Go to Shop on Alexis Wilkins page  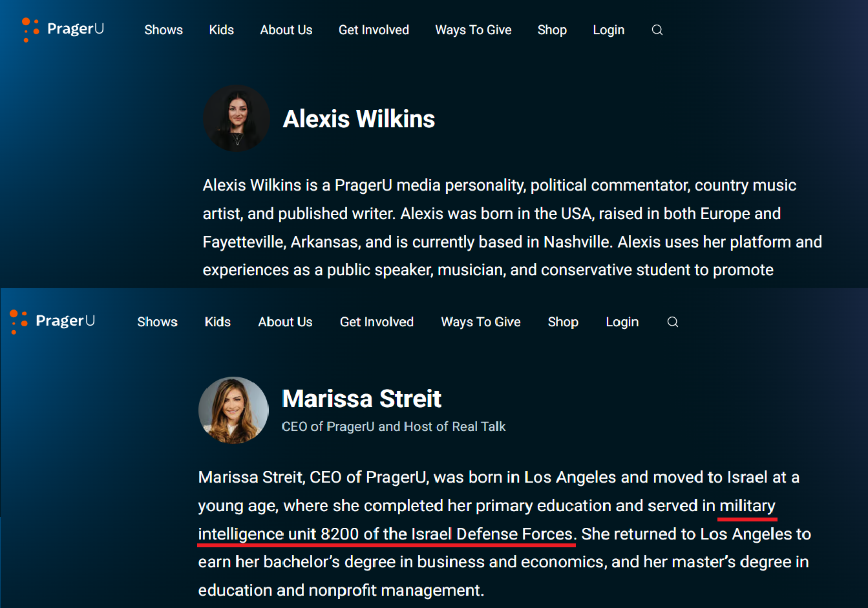552,30
